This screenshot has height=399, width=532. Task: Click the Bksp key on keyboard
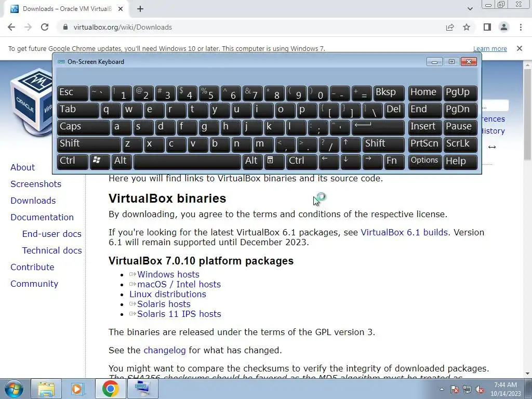[389, 94]
